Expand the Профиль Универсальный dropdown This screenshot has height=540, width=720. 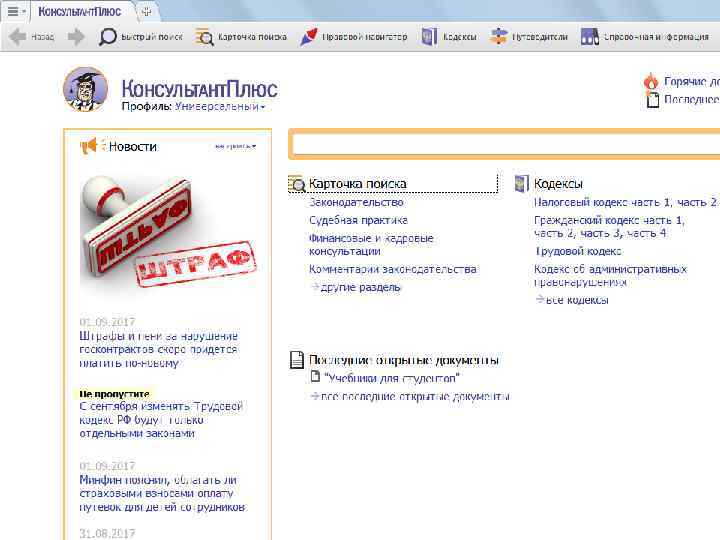220,107
